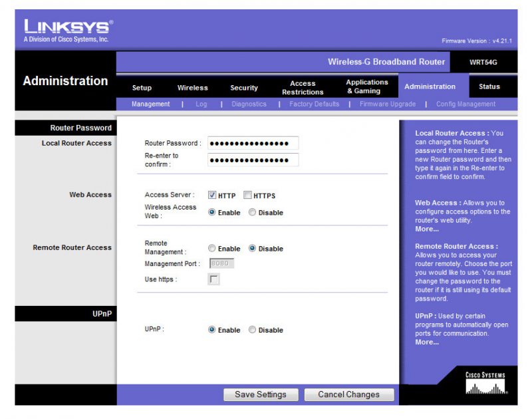532x419 pixels.
Task: Select Disable for Remote Management
Action: tap(252, 248)
